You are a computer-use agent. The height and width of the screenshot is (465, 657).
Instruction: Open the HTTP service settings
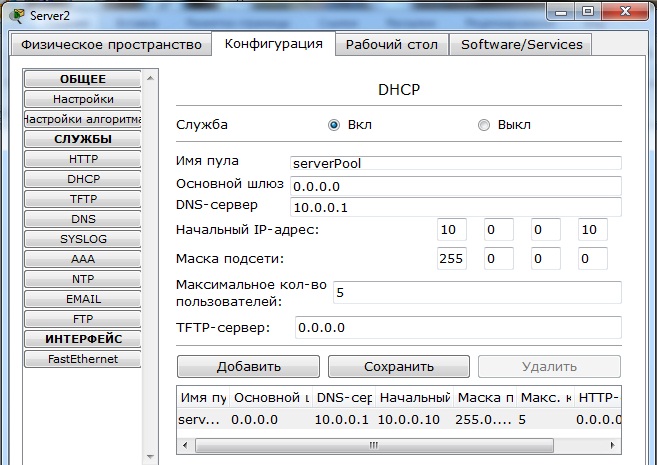tap(83, 159)
